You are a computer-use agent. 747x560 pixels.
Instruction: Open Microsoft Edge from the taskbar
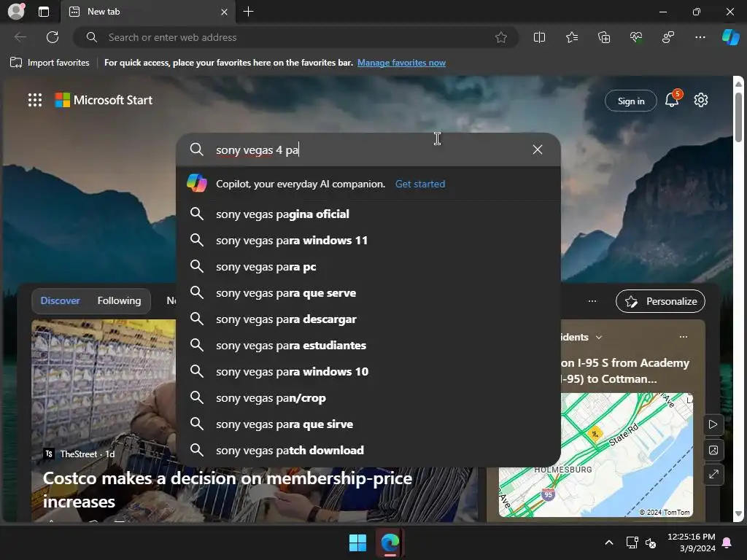point(390,542)
